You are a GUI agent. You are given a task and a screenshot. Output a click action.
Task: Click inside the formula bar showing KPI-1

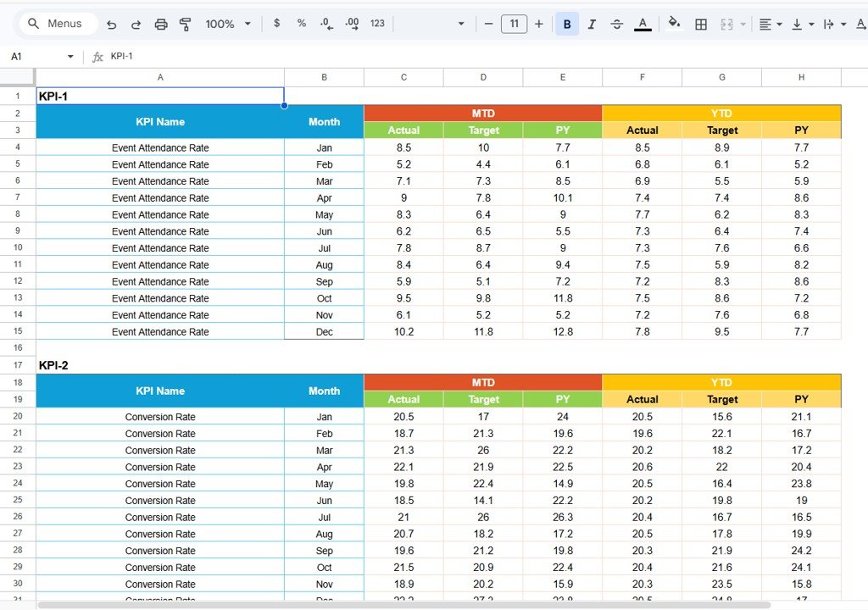point(170,56)
